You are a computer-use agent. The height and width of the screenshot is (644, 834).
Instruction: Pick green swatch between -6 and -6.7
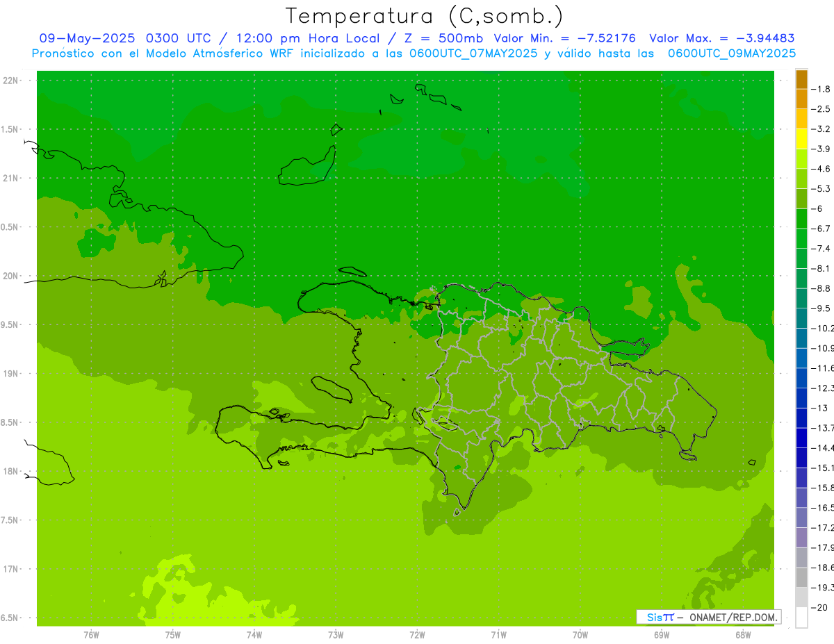pos(801,219)
